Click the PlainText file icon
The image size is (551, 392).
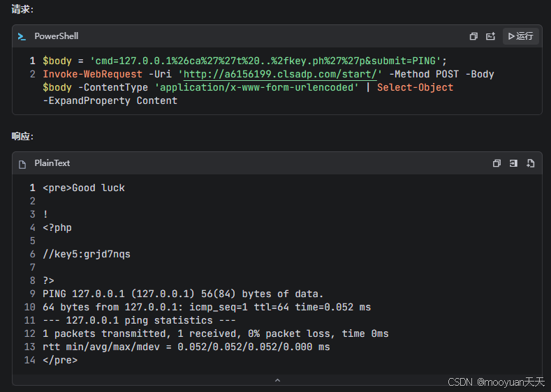[x=22, y=164]
